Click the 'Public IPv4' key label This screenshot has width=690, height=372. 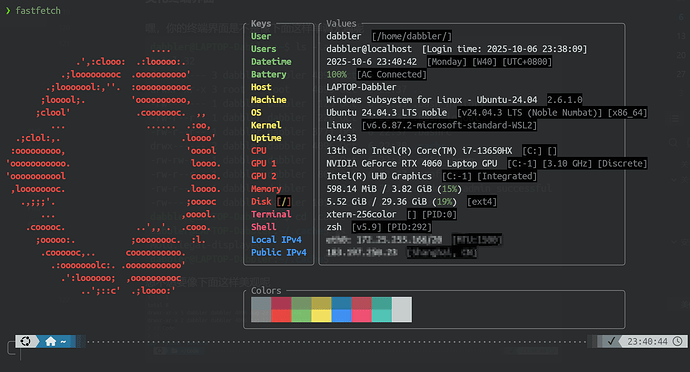click(x=279, y=253)
